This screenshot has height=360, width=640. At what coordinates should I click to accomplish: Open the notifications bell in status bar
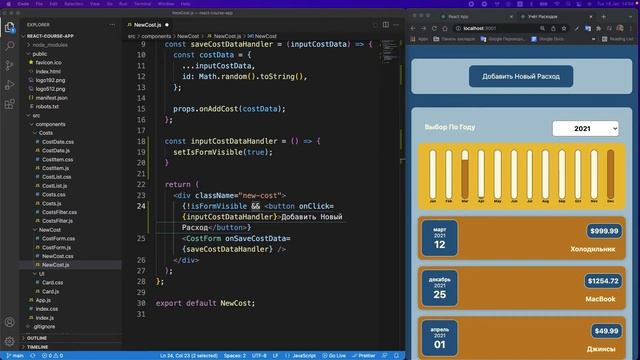(x=396, y=356)
